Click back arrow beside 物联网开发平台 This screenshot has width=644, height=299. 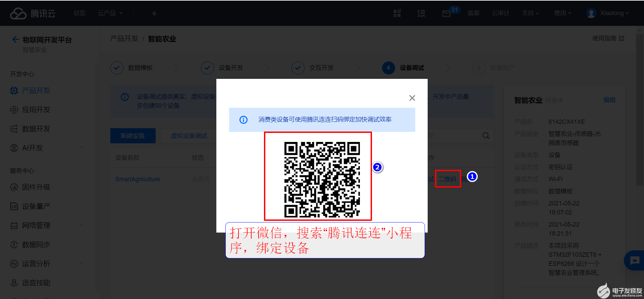click(x=15, y=39)
